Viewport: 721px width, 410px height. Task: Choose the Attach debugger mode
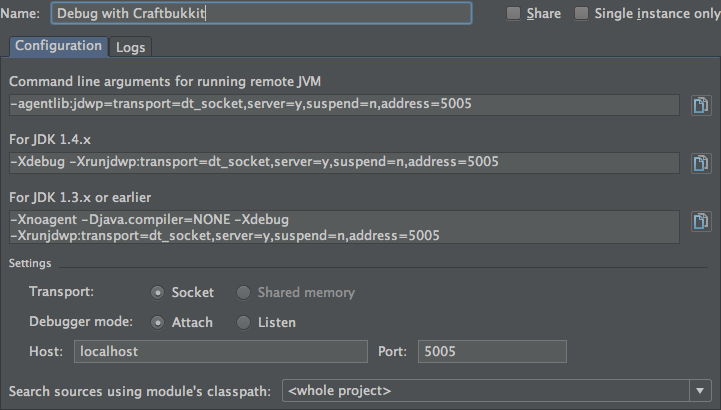[157, 323]
